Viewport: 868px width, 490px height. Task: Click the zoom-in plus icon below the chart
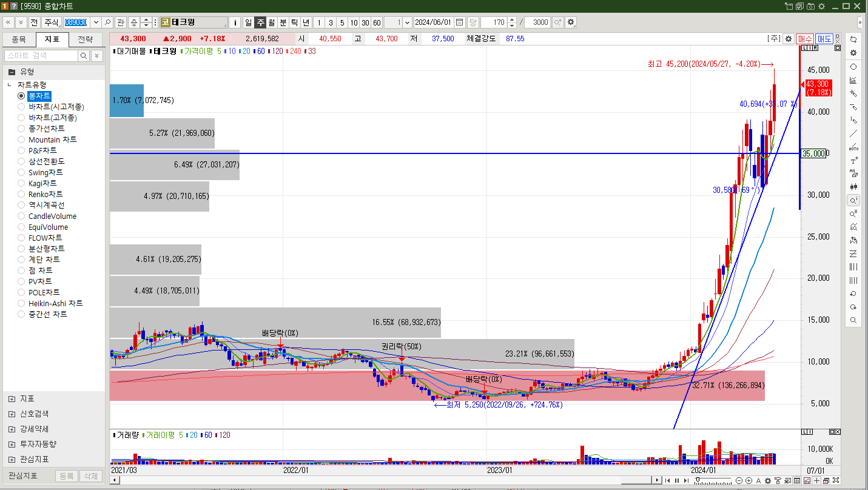749,480
